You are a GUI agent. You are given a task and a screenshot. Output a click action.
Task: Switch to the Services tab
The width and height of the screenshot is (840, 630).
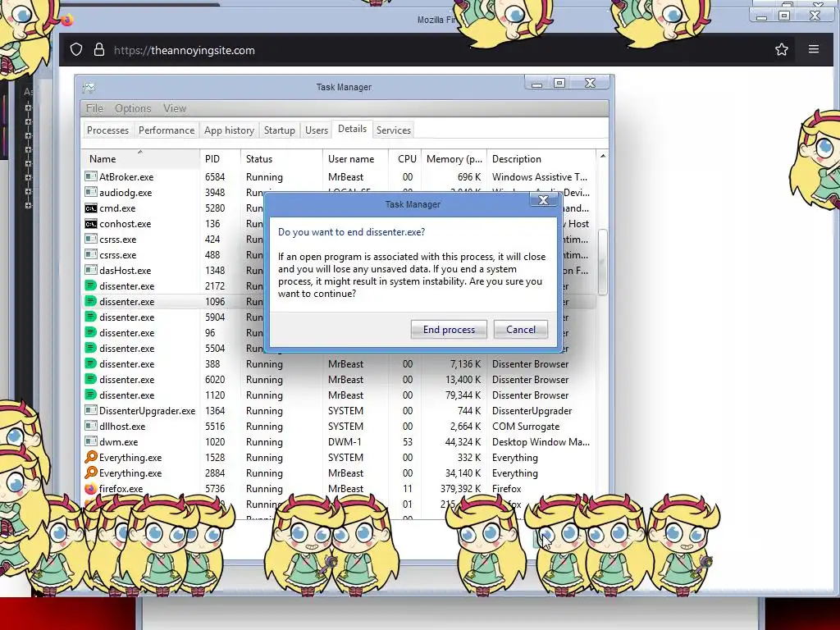click(393, 130)
